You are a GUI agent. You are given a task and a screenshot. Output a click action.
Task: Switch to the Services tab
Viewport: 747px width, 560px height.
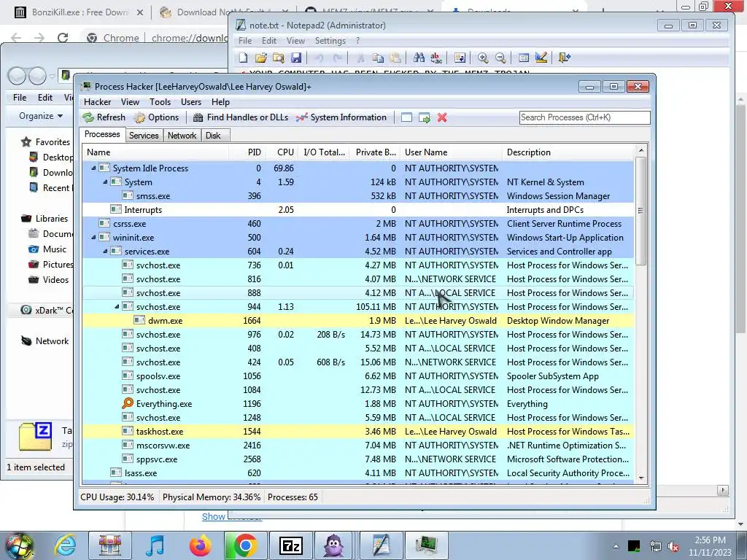coord(144,135)
